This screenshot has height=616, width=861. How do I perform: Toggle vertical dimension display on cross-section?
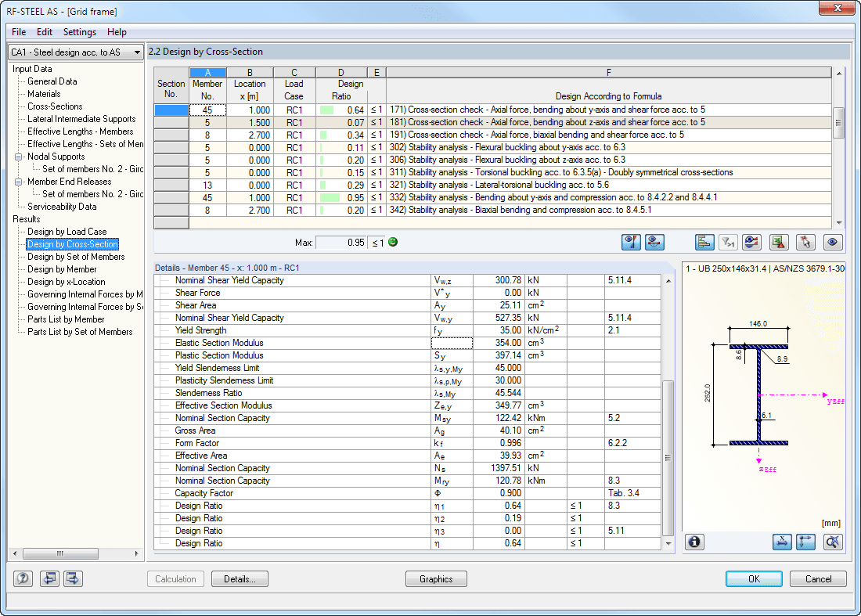805,542
